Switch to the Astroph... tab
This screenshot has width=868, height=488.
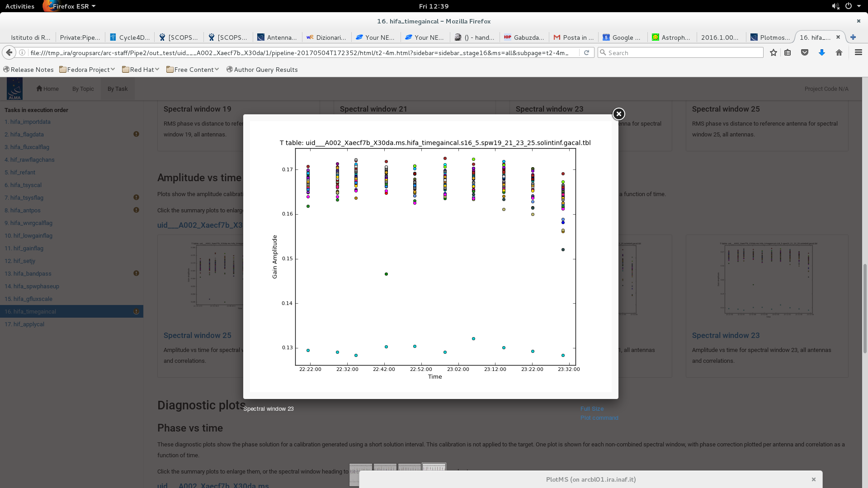[672, 38]
